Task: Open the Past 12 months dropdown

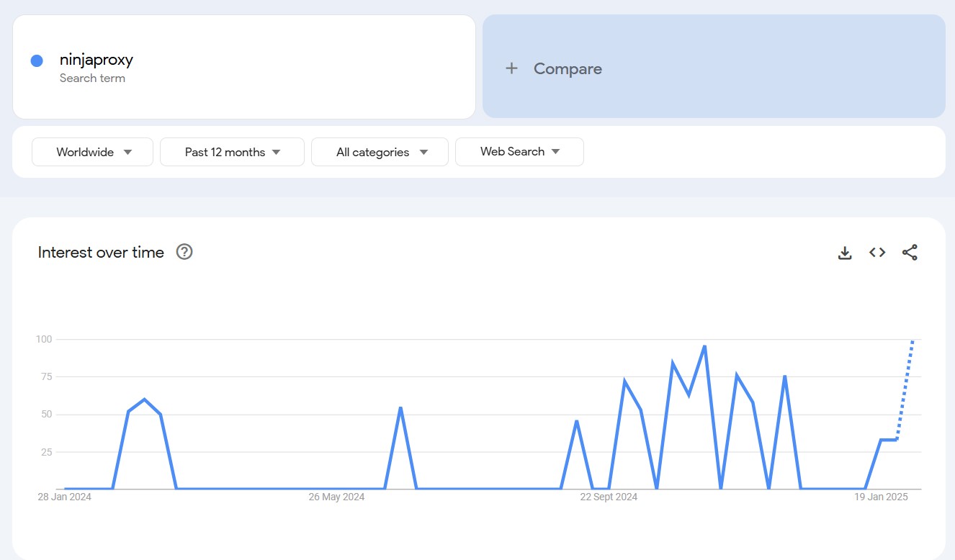Action: 232,152
